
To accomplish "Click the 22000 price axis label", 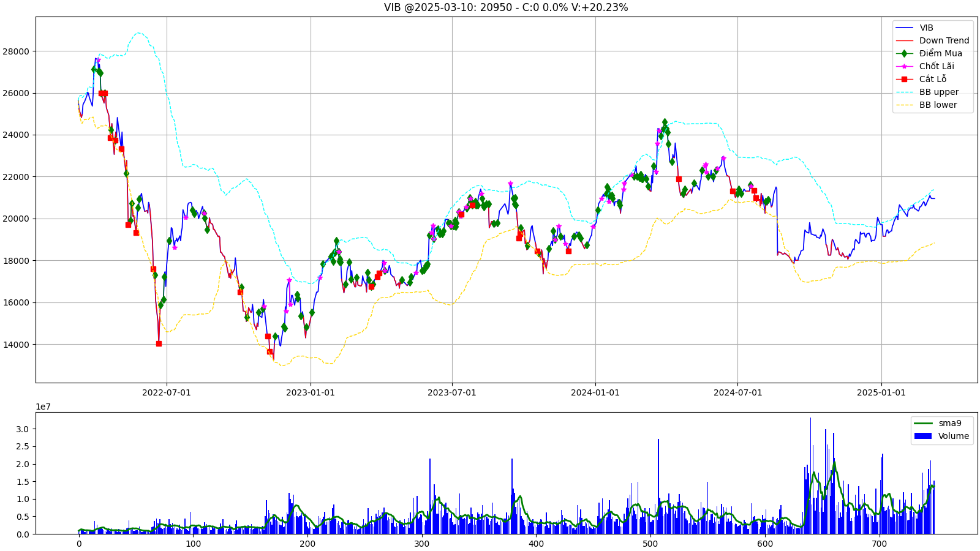I will coord(16,177).
